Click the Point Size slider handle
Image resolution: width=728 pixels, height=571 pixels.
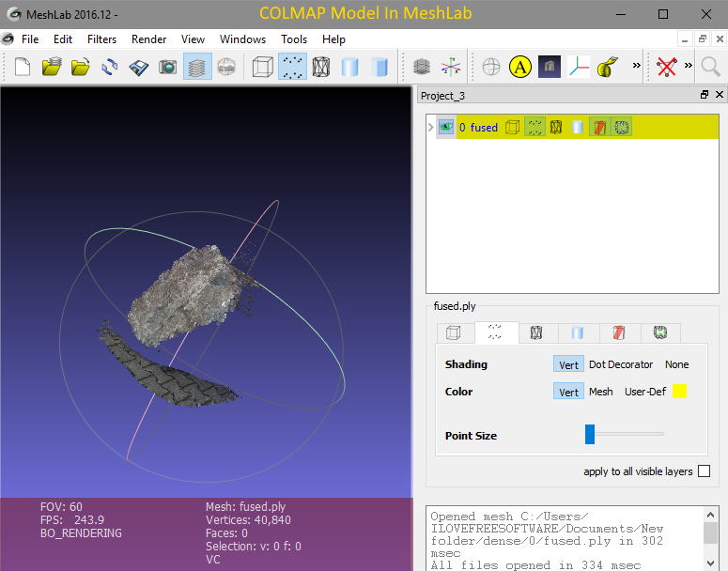(590, 434)
